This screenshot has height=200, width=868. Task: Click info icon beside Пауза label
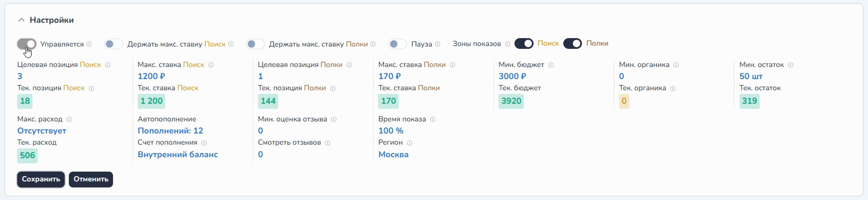(x=438, y=44)
